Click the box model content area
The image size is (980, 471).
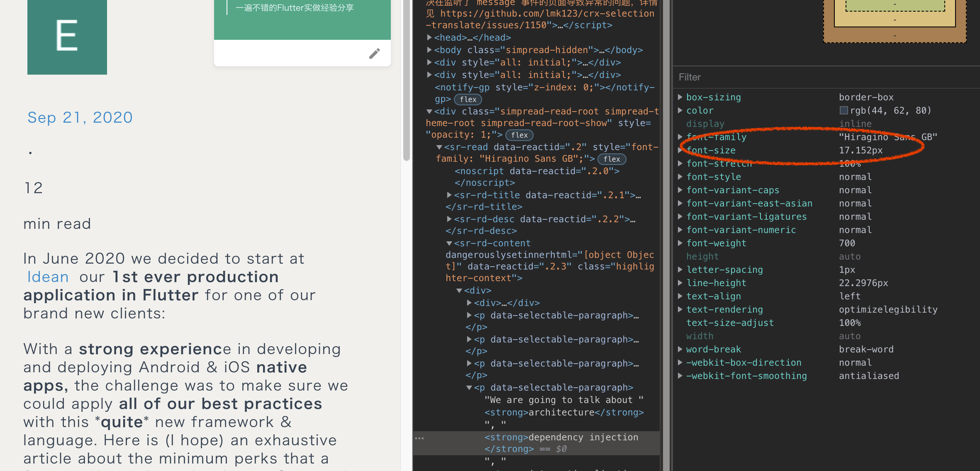pos(895,5)
